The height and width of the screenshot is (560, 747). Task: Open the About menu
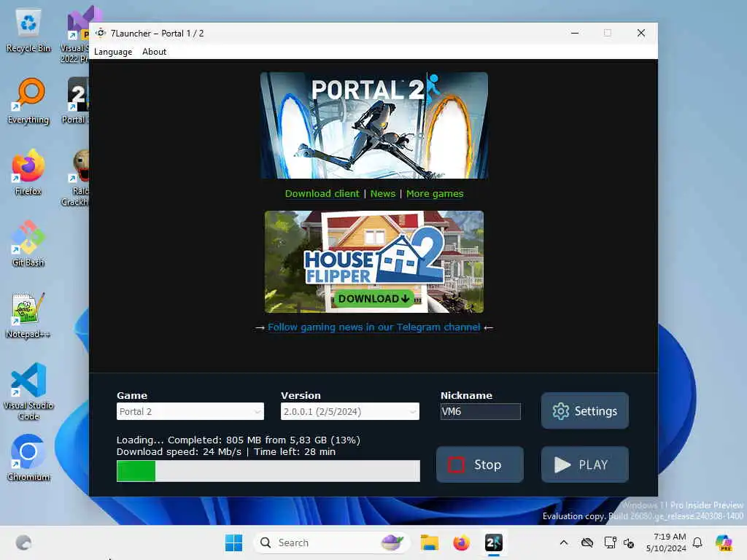pos(155,52)
